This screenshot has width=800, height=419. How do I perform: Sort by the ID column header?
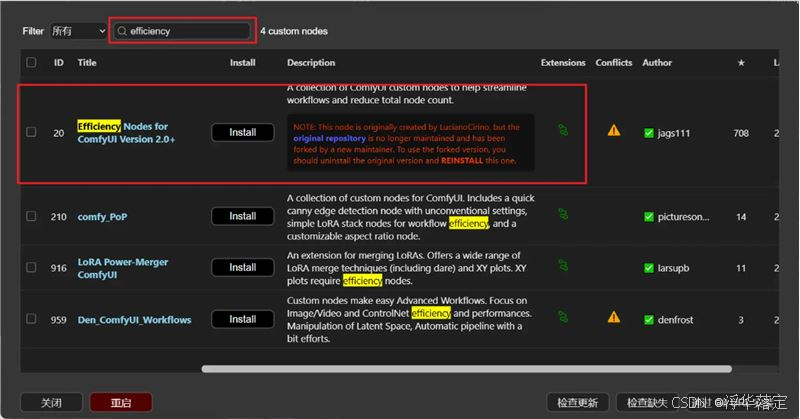click(59, 62)
